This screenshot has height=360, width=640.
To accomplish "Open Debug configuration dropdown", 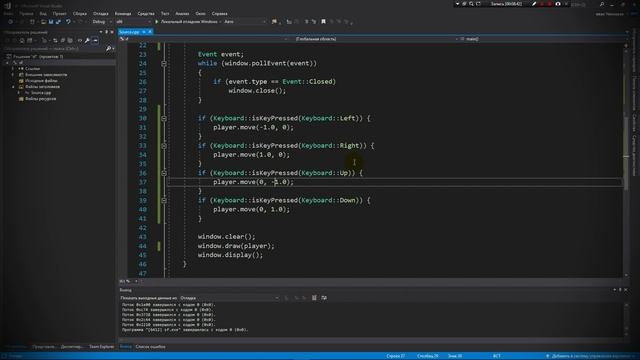I will [102, 22].
